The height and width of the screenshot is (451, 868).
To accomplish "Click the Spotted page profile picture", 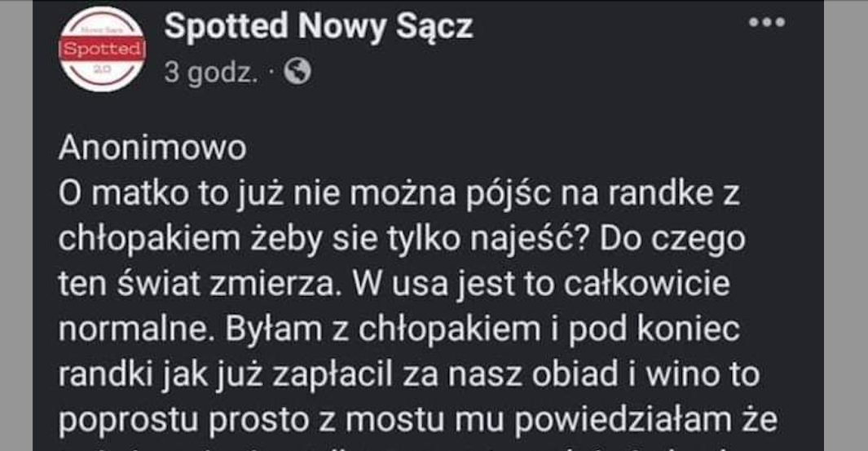I will pyautogui.click(x=102, y=48).
